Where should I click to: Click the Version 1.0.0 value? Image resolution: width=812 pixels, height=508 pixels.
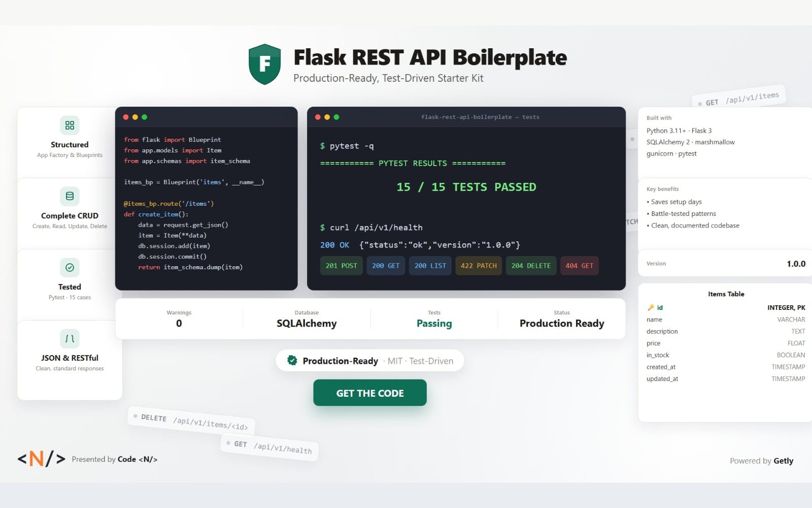tap(796, 264)
